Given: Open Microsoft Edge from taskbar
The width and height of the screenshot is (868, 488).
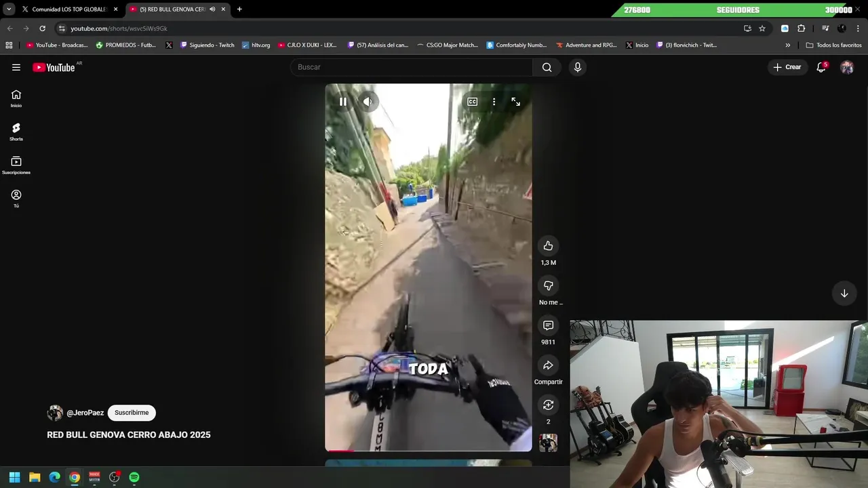Looking at the screenshot, I should [55, 477].
